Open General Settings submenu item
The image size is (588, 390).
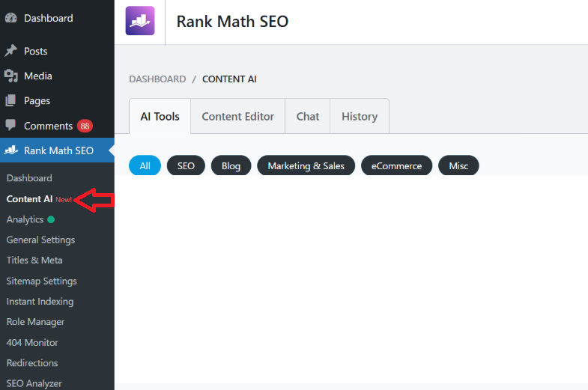[40, 240]
